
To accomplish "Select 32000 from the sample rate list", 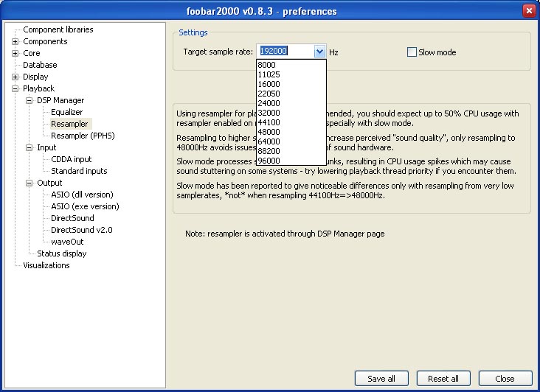I will coord(291,113).
